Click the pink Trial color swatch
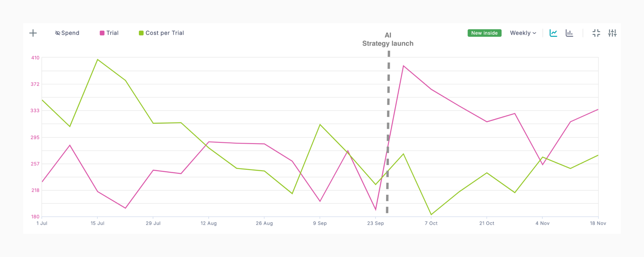The image size is (644, 257). point(102,33)
